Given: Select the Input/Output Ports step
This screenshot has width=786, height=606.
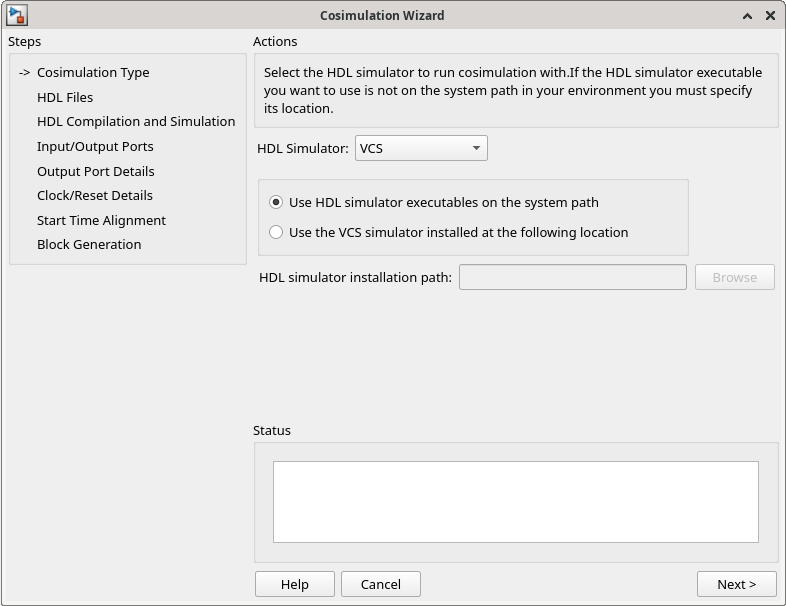Looking at the screenshot, I should coord(95,146).
